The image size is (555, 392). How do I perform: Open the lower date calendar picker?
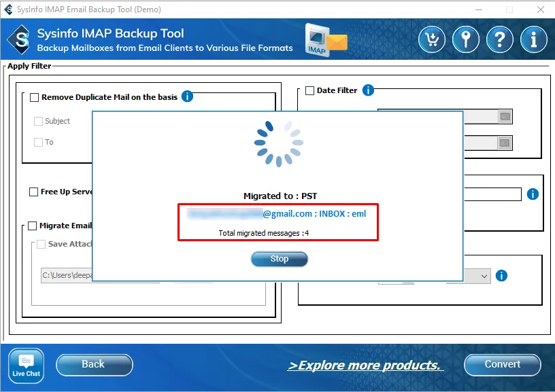tap(505, 143)
